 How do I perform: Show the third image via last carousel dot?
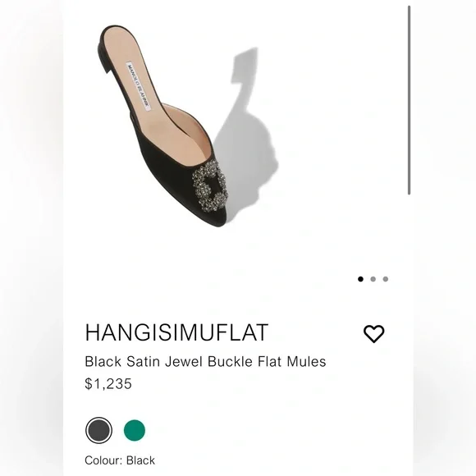pos(386,279)
